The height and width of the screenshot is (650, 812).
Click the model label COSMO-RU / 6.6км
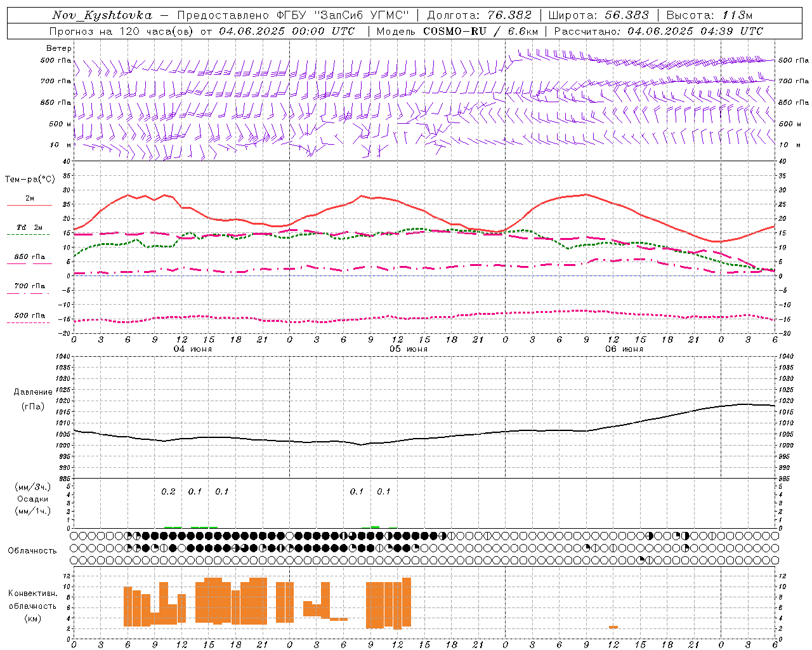tap(480, 31)
